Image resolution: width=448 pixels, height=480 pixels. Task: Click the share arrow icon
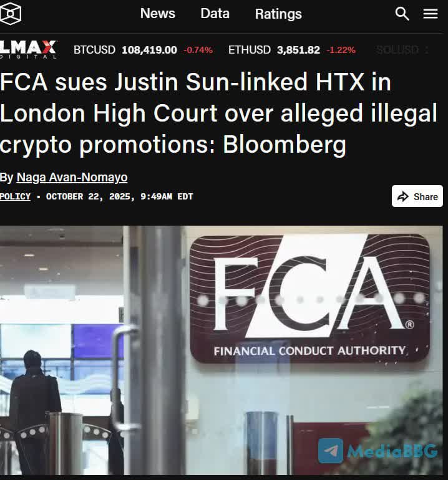[x=402, y=196]
